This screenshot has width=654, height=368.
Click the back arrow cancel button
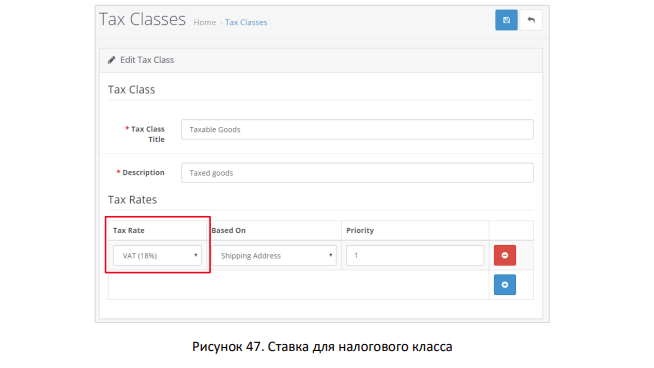[531, 20]
